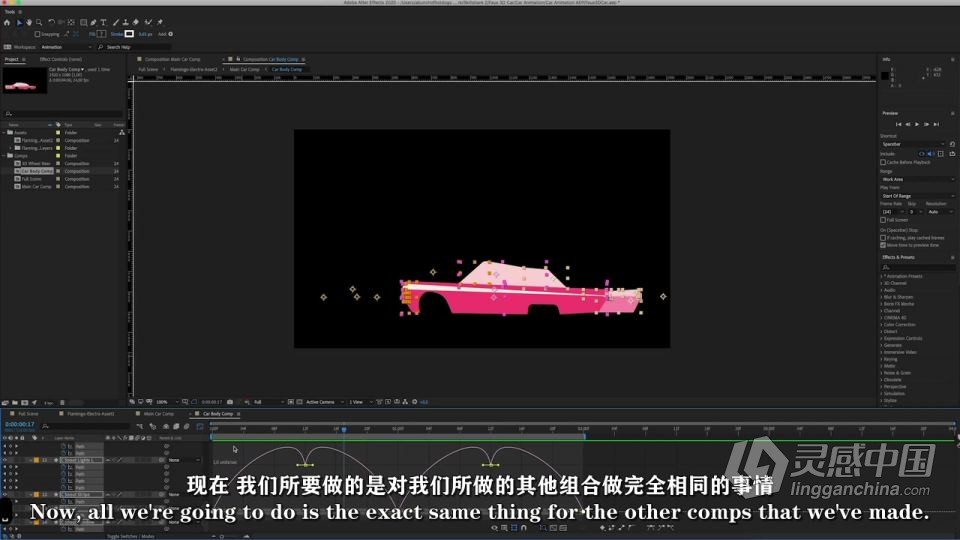Open the Preview Shortcut Spacebar dropdown

[913, 144]
